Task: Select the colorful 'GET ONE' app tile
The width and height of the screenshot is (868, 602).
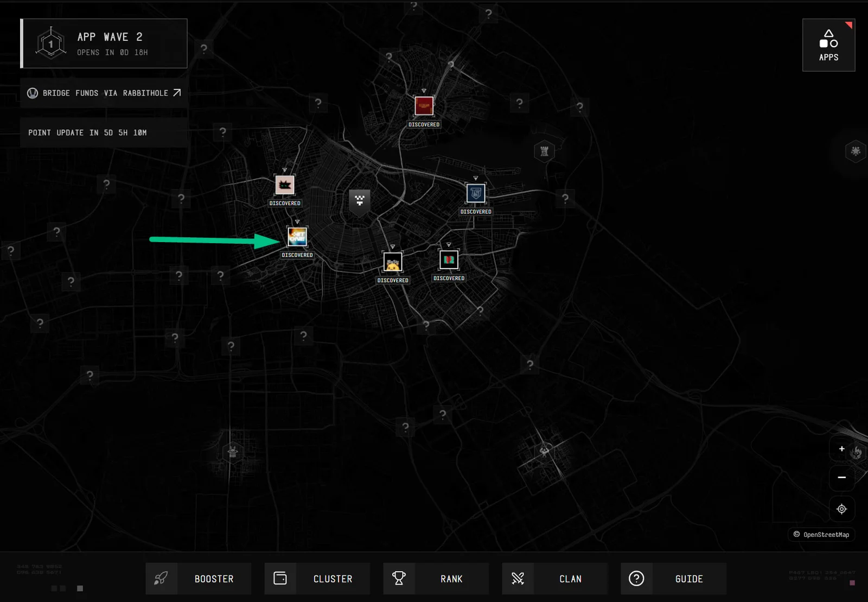Action: point(297,237)
